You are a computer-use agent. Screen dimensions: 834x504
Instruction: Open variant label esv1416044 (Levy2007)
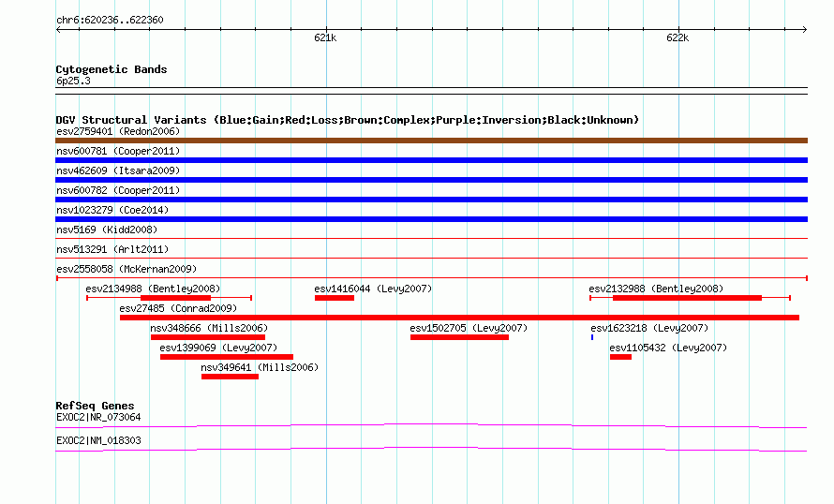373,289
